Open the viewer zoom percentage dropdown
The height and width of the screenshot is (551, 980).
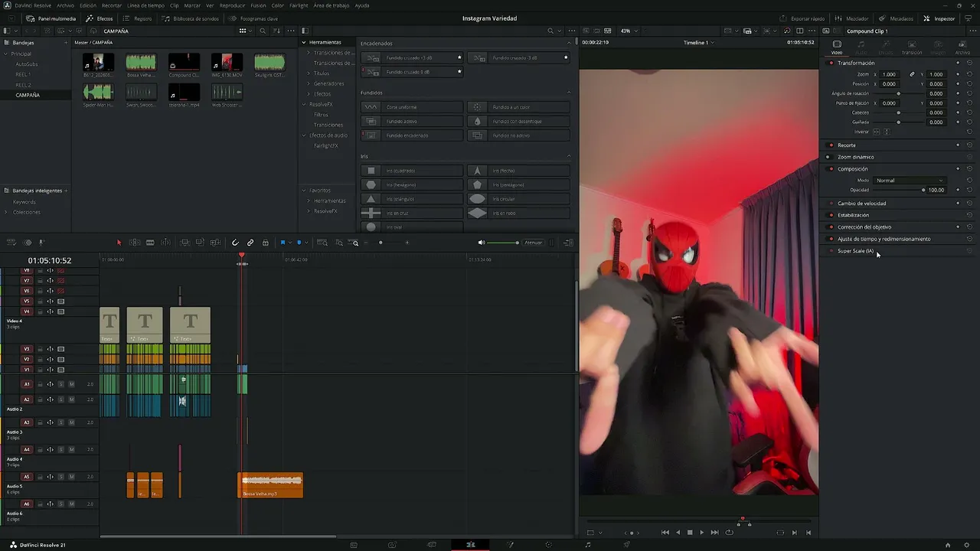click(x=629, y=31)
